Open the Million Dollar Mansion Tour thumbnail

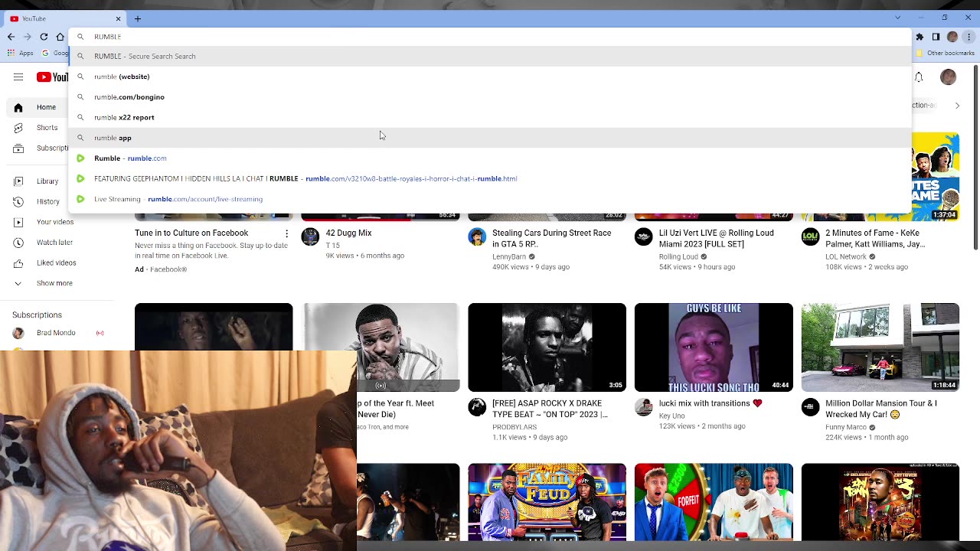880,347
